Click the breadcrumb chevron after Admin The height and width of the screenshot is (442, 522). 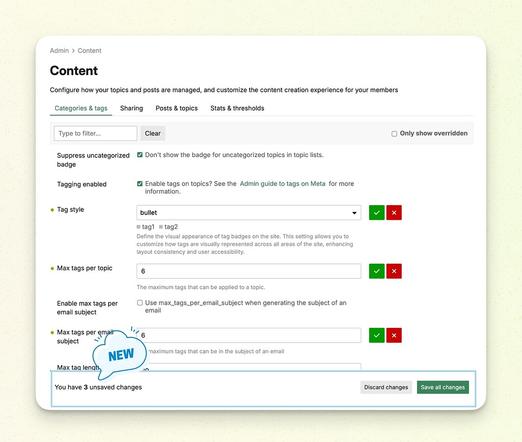click(x=73, y=51)
